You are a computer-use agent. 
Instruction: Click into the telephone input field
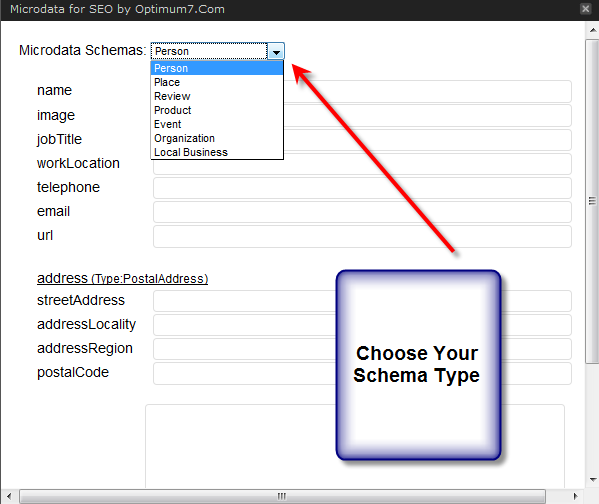362,188
